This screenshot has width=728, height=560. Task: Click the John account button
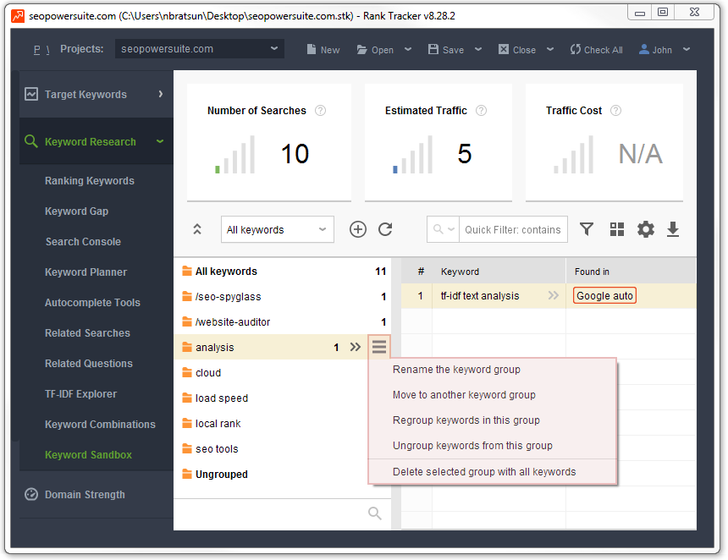click(x=655, y=50)
